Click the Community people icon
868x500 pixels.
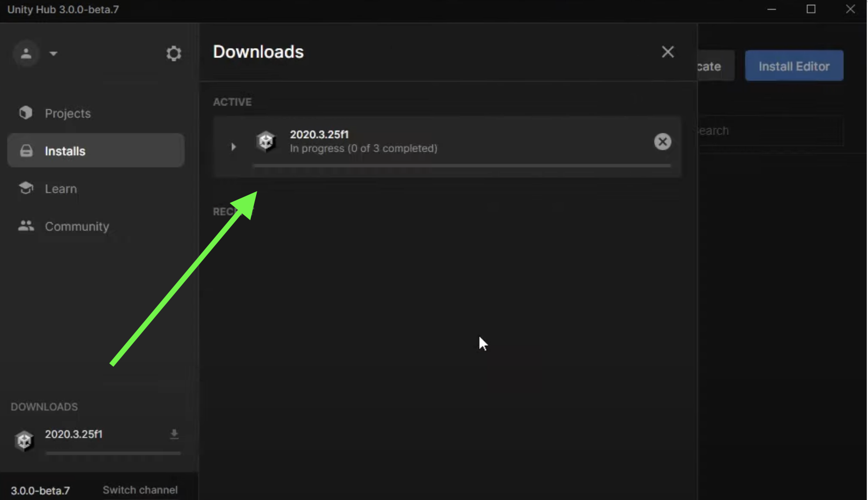26,226
